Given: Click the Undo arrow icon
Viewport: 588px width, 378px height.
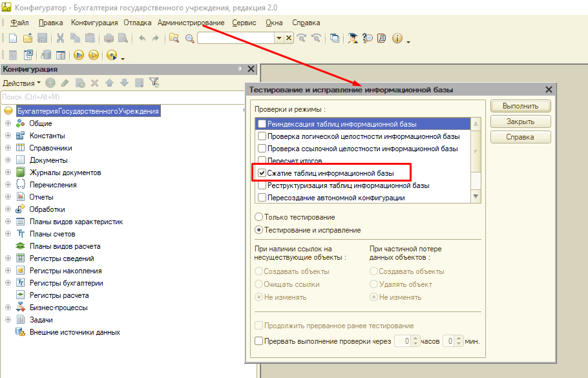Looking at the screenshot, I should [142, 38].
